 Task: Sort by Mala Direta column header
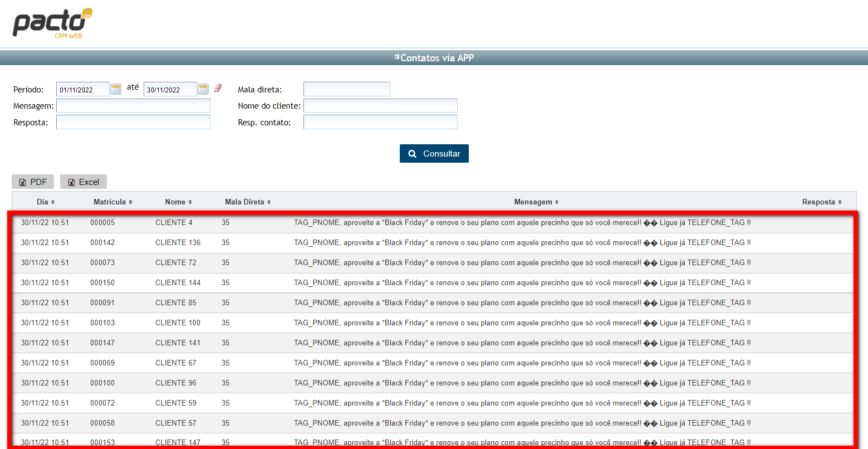click(248, 202)
